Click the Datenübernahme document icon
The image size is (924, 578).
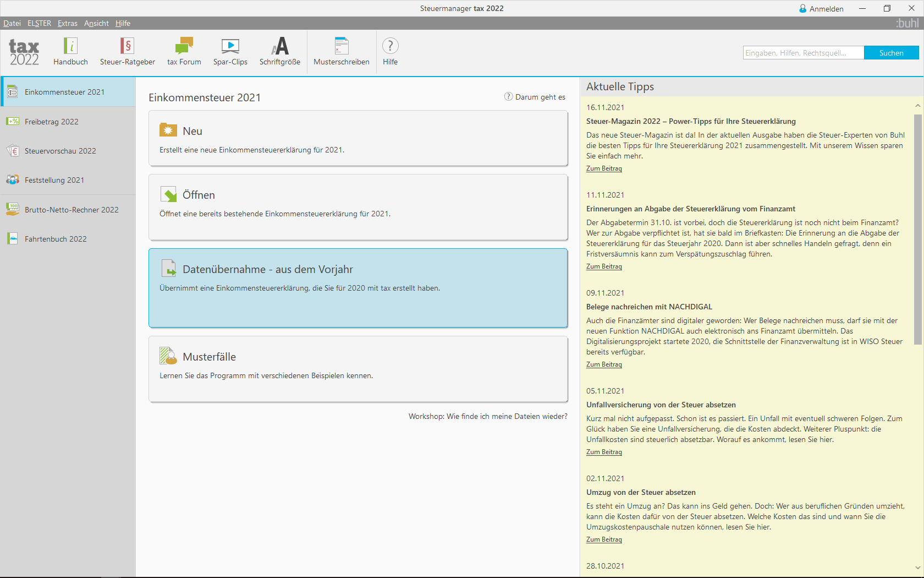click(x=168, y=268)
